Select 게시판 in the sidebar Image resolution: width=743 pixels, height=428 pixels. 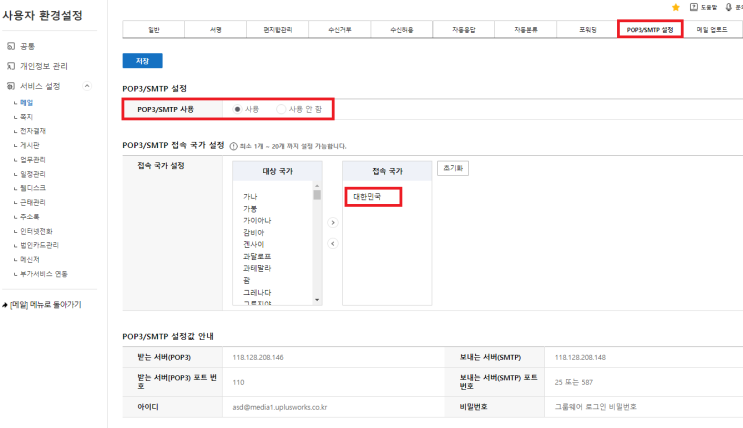[x=30, y=145]
